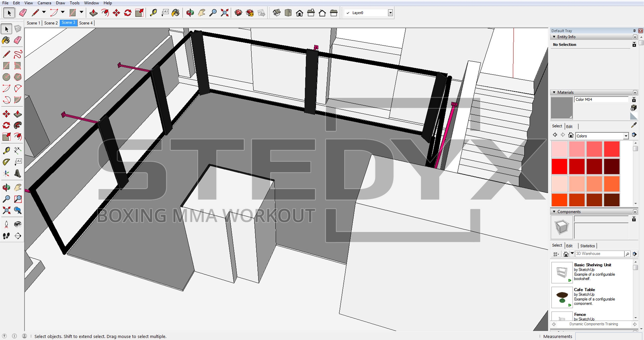Close the Entity Info panel
The height and width of the screenshot is (340, 644).
point(635,37)
